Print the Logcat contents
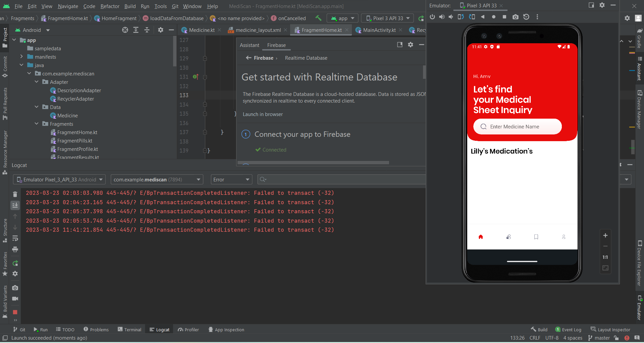The image size is (644, 343). point(15,249)
